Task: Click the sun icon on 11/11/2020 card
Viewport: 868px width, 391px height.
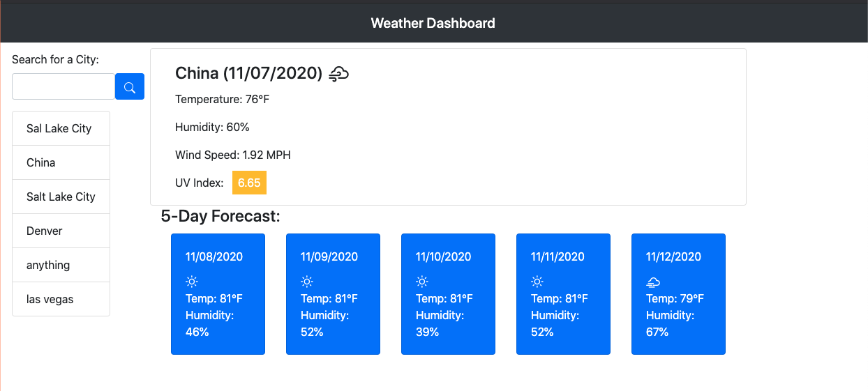Action: pos(537,282)
